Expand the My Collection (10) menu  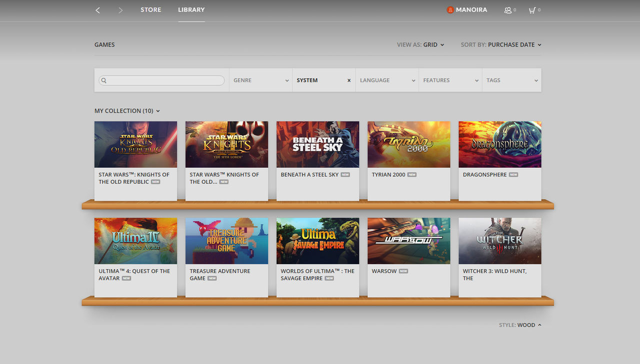127,111
